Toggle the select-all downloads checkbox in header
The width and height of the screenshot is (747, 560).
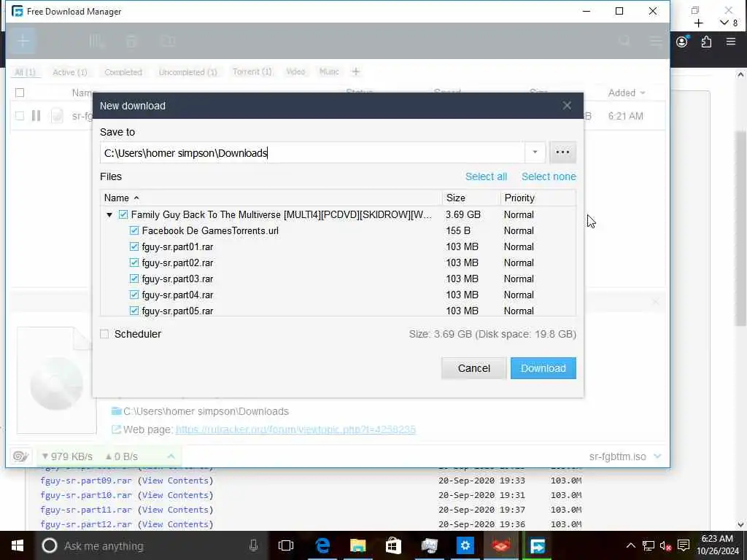pyautogui.click(x=20, y=93)
